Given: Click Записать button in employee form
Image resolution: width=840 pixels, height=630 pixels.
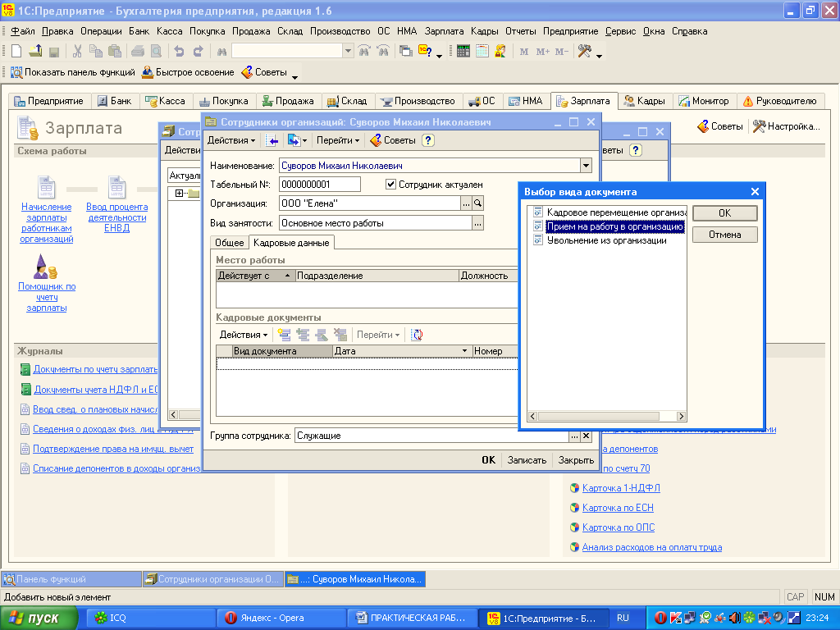Looking at the screenshot, I should tap(527, 460).
